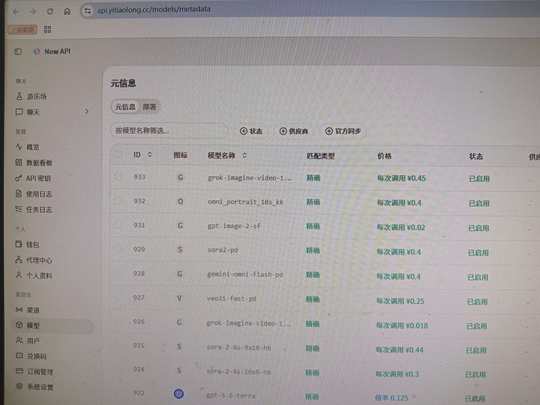Open the 供应商 filter dropdown

point(293,131)
